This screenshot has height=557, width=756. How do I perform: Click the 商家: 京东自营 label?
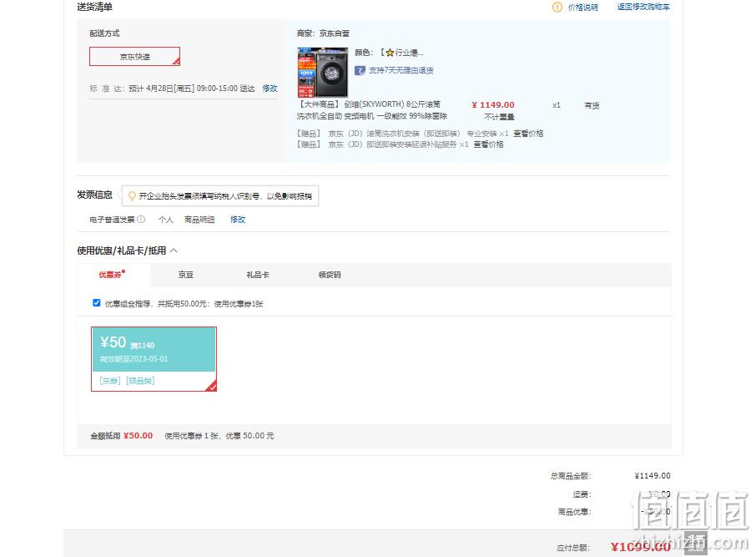pos(323,33)
